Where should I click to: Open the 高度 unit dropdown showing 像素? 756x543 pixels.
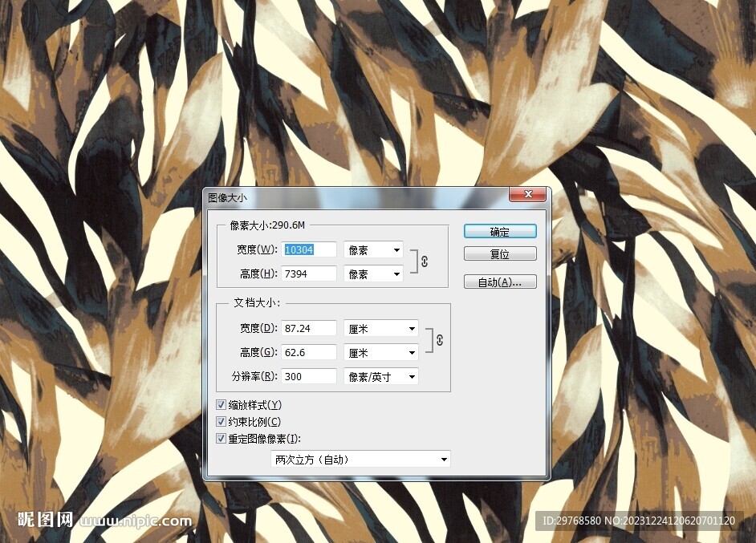coord(372,274)
